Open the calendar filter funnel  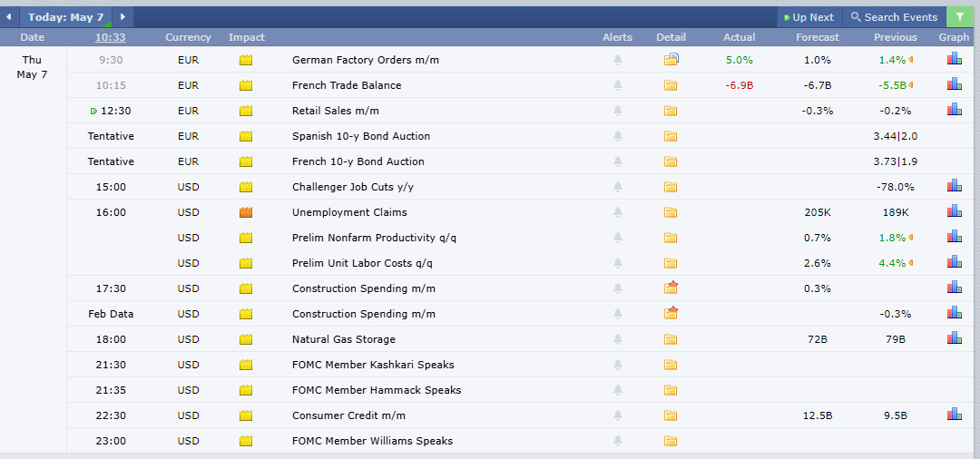[960, 17]
